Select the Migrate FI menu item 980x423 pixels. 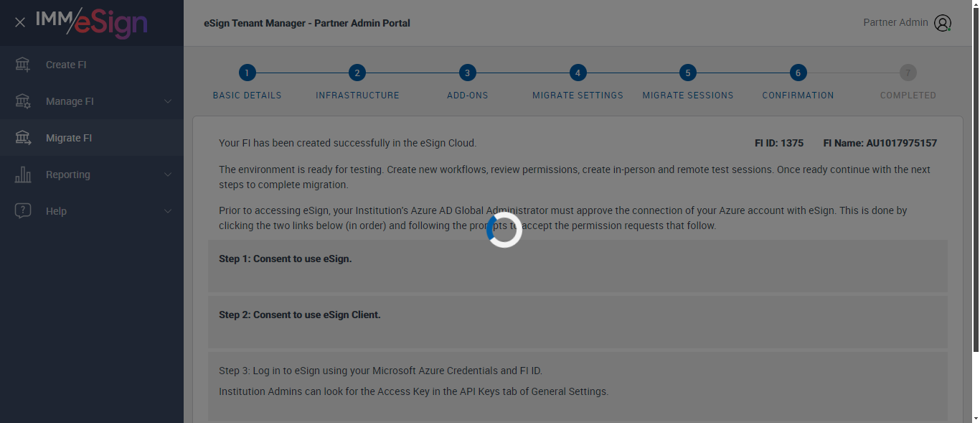tap(69, 138)
